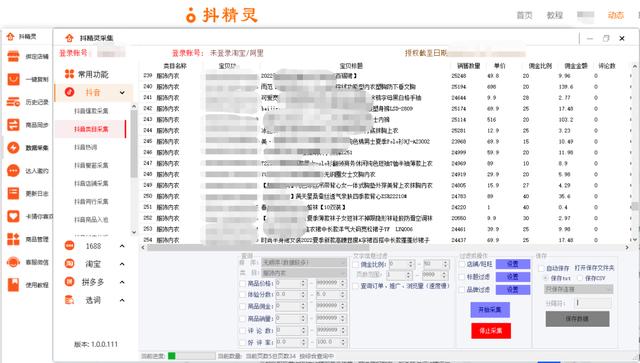Click the table horizontal scrollbar

point(258,247)
